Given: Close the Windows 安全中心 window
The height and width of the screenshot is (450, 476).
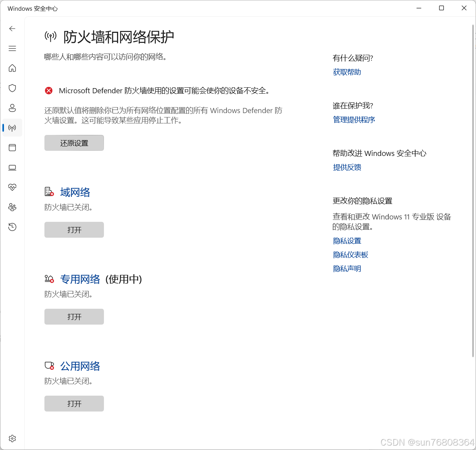Looking at the screenshot, I should pos(464,8).
